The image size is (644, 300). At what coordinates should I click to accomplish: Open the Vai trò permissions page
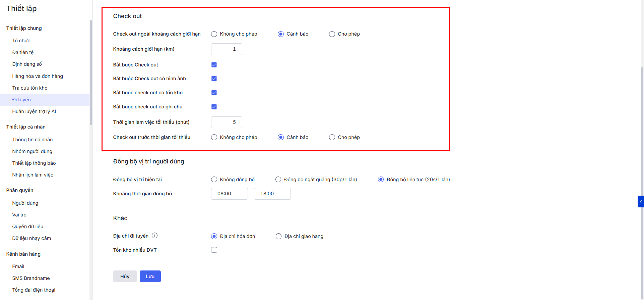[19, 215]
